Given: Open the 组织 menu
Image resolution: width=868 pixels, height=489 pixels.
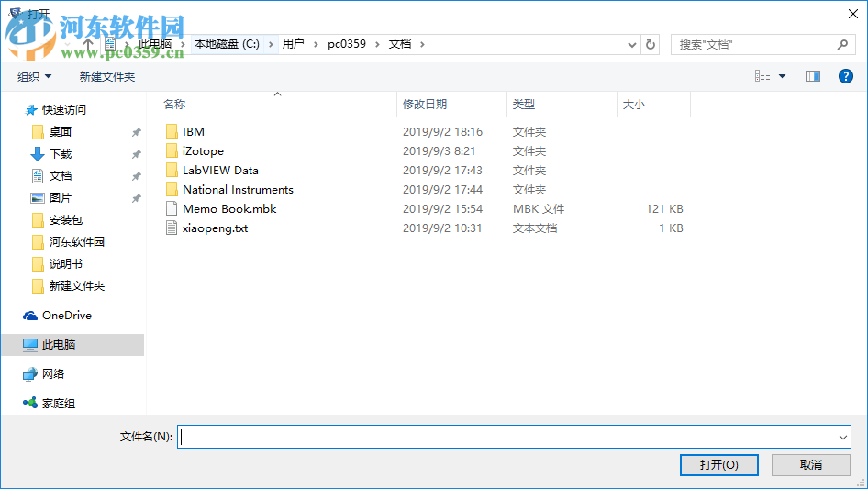Looking at the screenshot, I should [34, 76].
